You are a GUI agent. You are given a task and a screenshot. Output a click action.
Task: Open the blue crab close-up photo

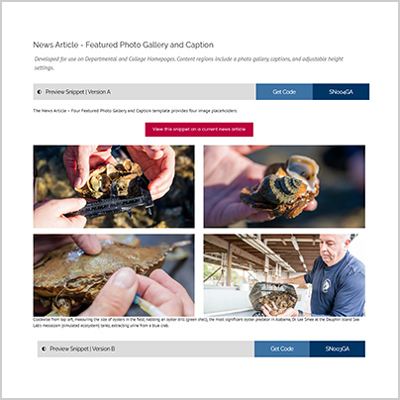[114, 275]
